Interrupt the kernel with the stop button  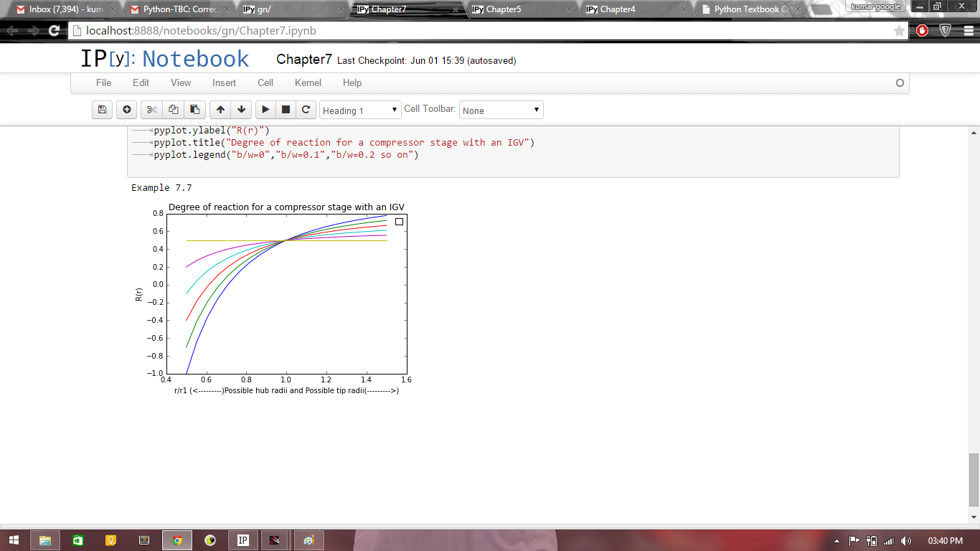[286, 110]
